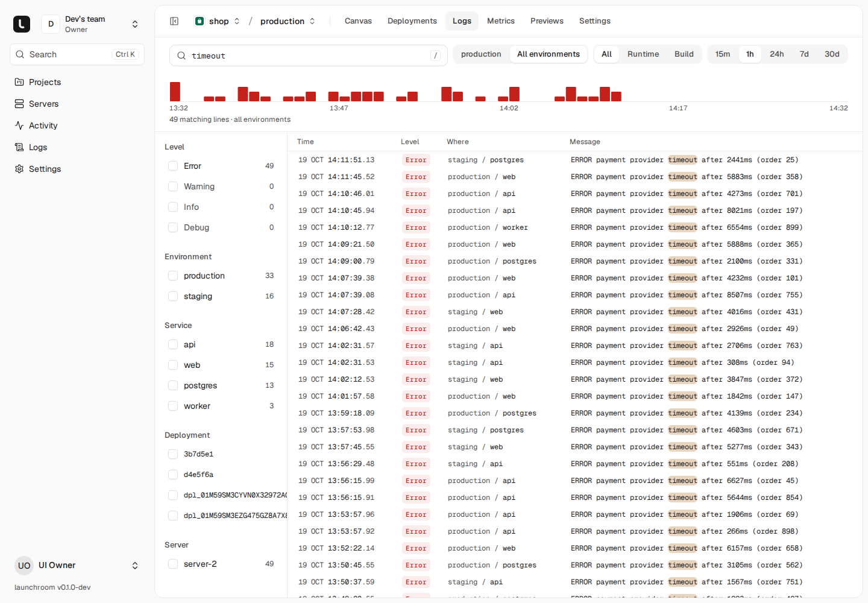Open the Settings tab in top navigation
Image resolution: width=868 pixels, height=603 pixels.
point(595,21)
